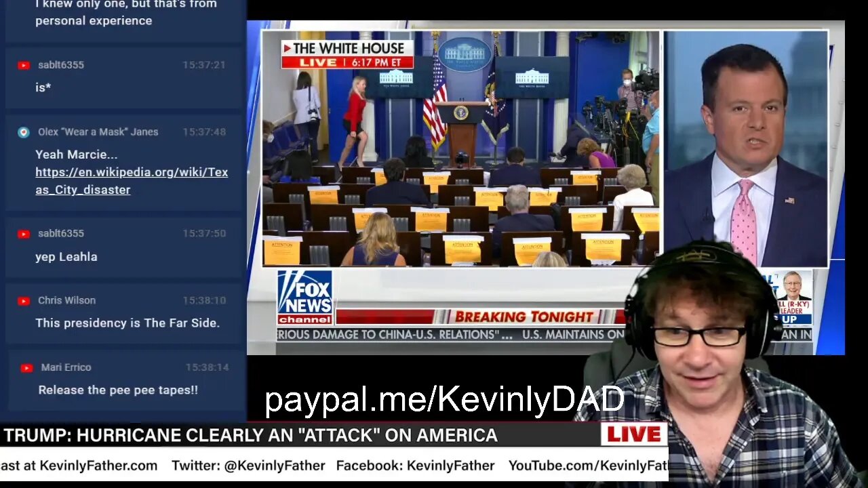Click YouTube icon beside Mari Errico
The height and width of the screenshot is (488, 868).
[26, 368]
